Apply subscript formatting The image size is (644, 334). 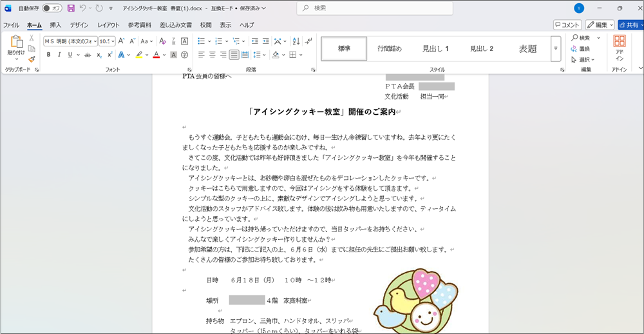click(99, 55)
